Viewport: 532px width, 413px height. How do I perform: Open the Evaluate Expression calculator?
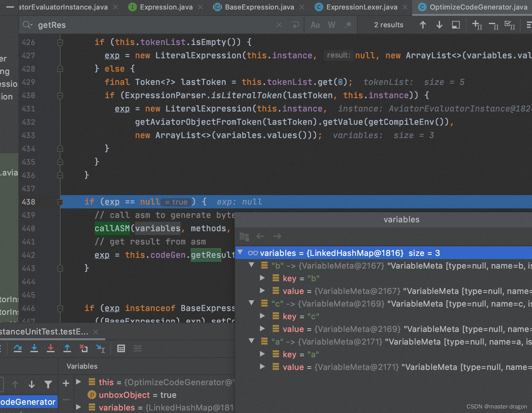(x=121, y=348)
